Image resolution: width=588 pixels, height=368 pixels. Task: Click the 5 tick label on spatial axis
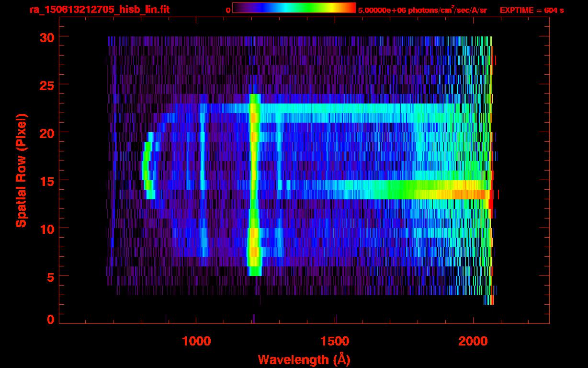pyautogui.click(x=49, y=276)
